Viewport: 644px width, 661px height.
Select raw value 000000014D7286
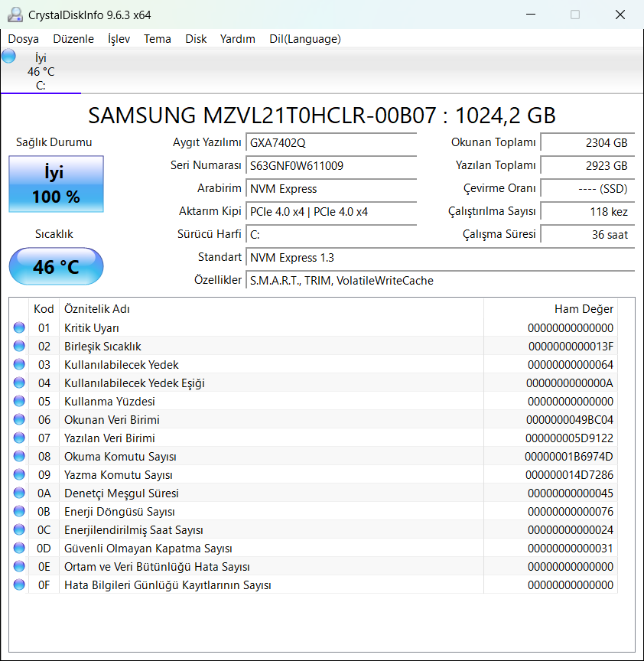pyautogui.click(x=569, y=474)
